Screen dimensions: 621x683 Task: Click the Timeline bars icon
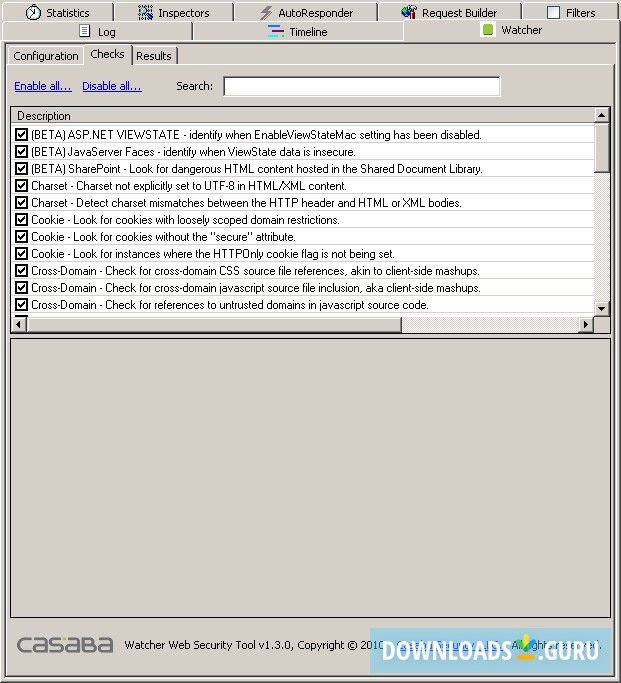coord(275,31)
